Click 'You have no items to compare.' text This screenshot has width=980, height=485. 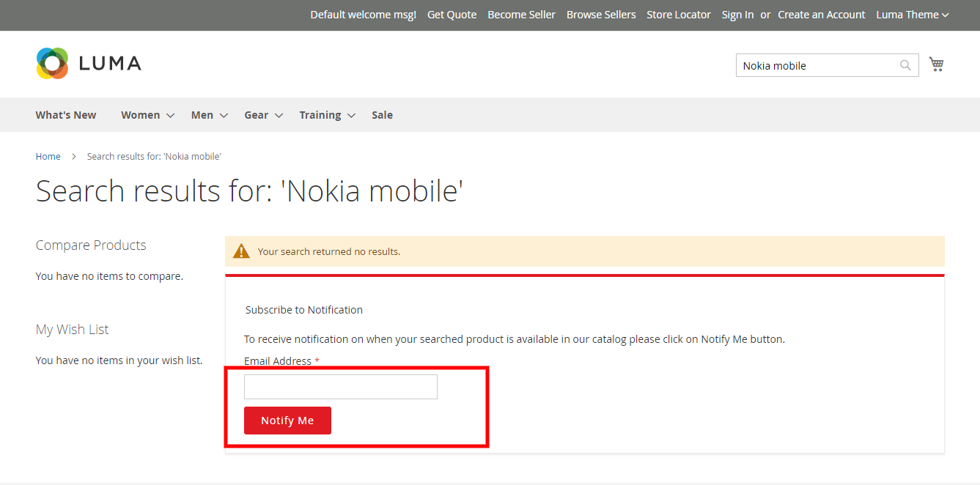pyautogui.click(x=110, y=276)
